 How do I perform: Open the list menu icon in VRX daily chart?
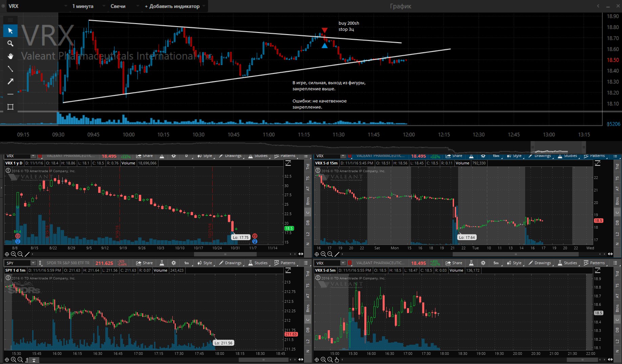tap(306, 156)
